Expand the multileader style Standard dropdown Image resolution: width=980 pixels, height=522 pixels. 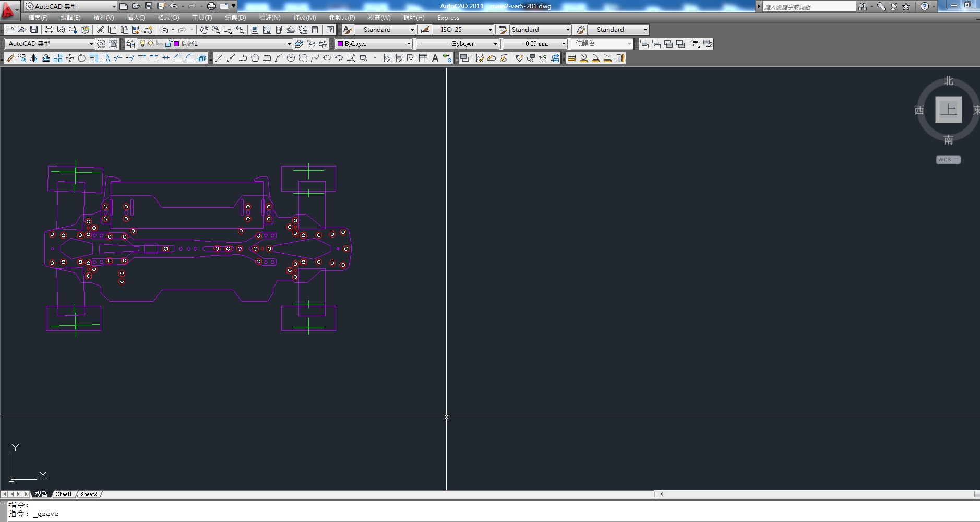[618, 30]
